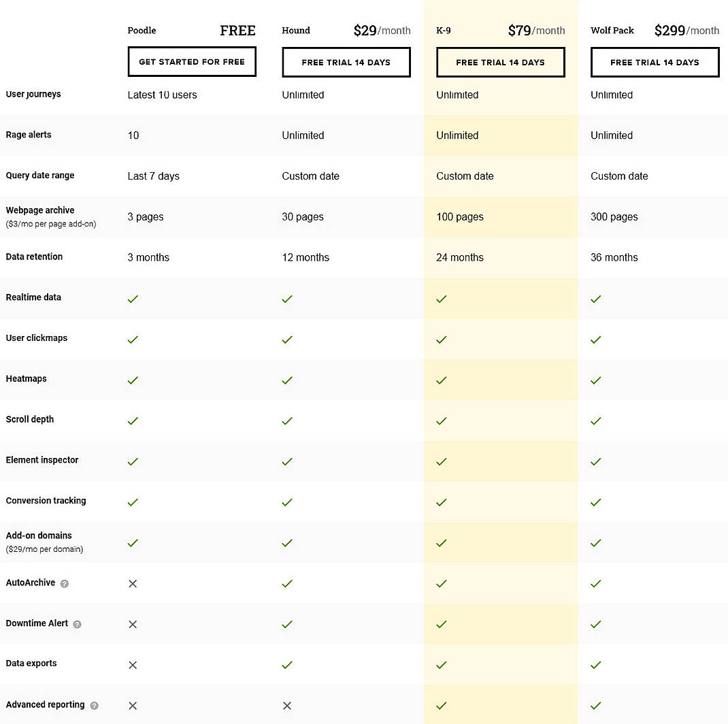Screen dimensions: 728x724
Task: Toggle the Conversion tracking check under Wolf Pack
Action: [x=595, y=502]
